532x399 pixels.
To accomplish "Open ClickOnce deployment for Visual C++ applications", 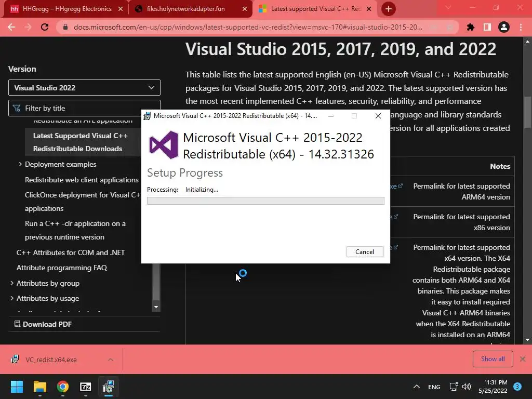I will tap(83, 202).
